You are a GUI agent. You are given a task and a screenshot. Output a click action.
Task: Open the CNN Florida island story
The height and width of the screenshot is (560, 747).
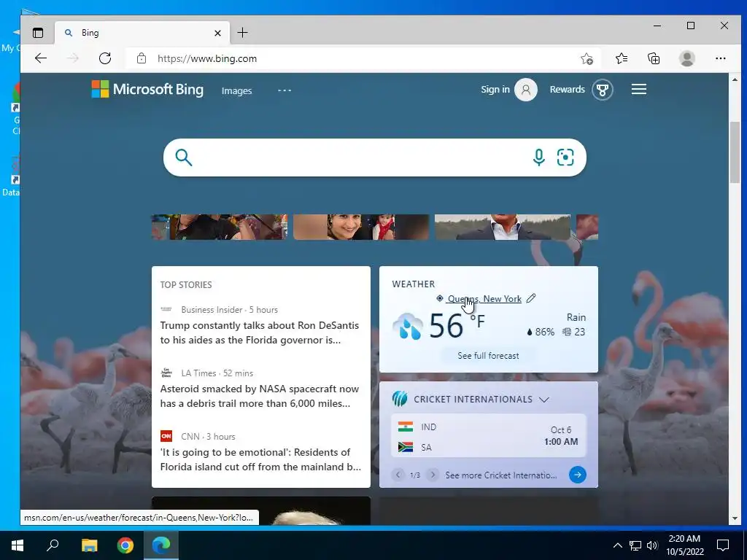tap(260, 459)
